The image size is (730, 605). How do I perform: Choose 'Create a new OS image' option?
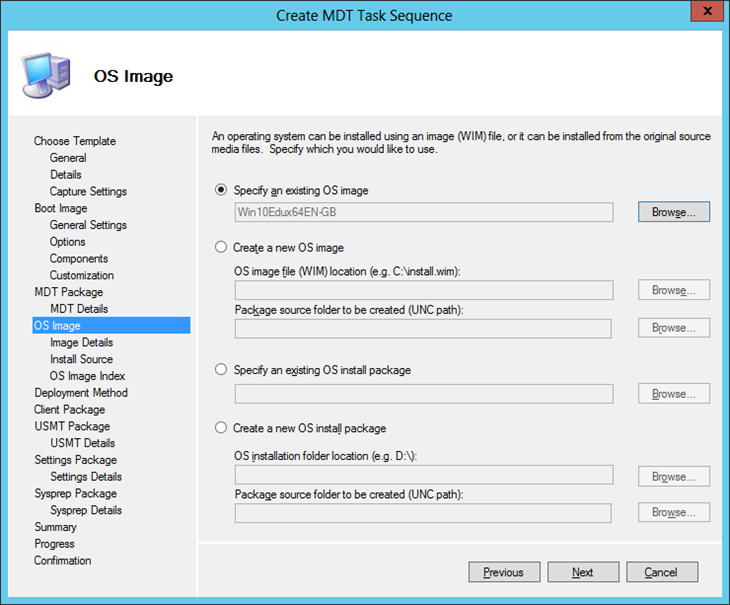221,247
